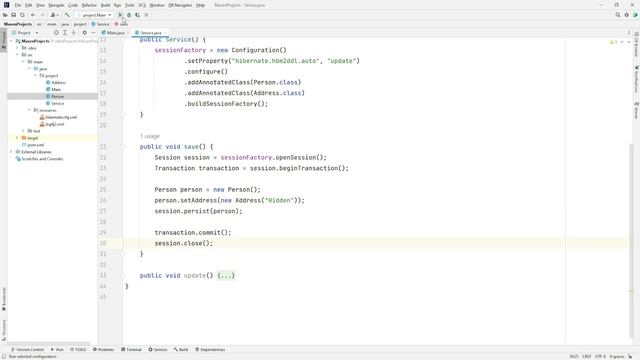Open Version Control tool window

click(x=27, y=350)
